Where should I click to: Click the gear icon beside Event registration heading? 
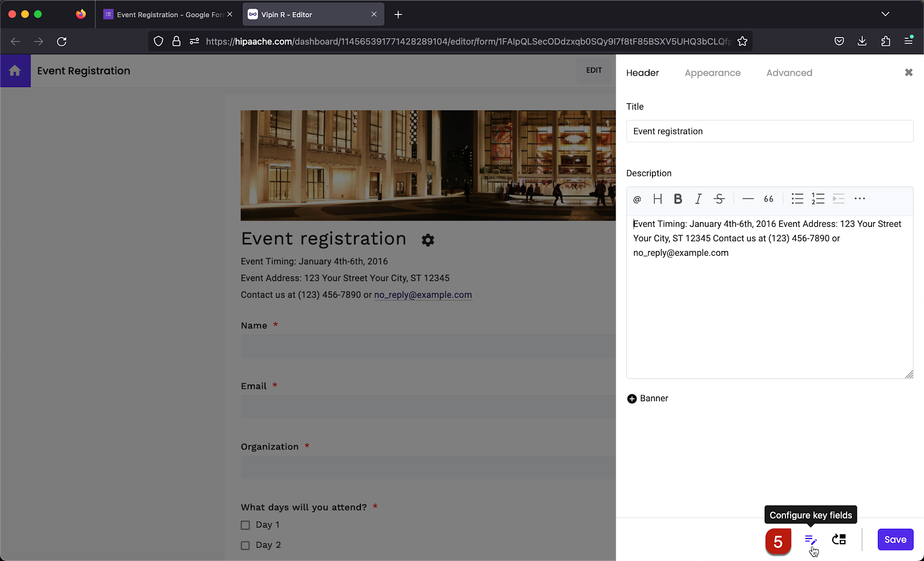pos(427,240)
